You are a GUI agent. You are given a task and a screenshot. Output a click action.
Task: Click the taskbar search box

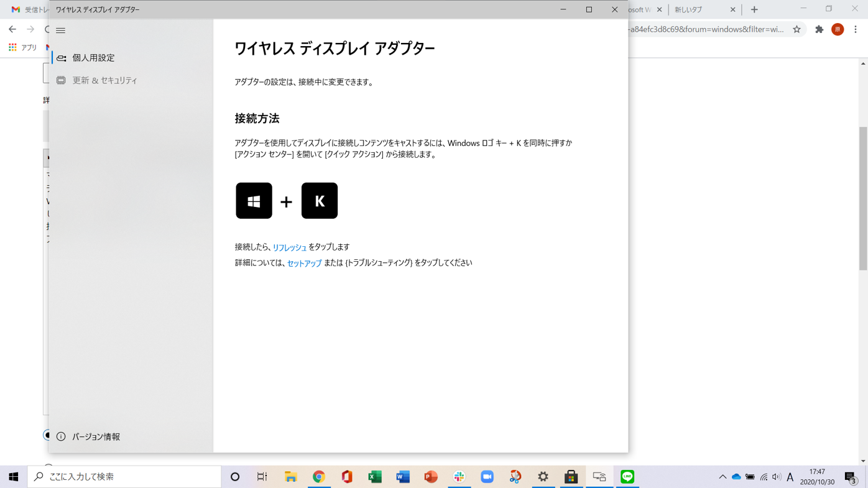pos(124,477)
